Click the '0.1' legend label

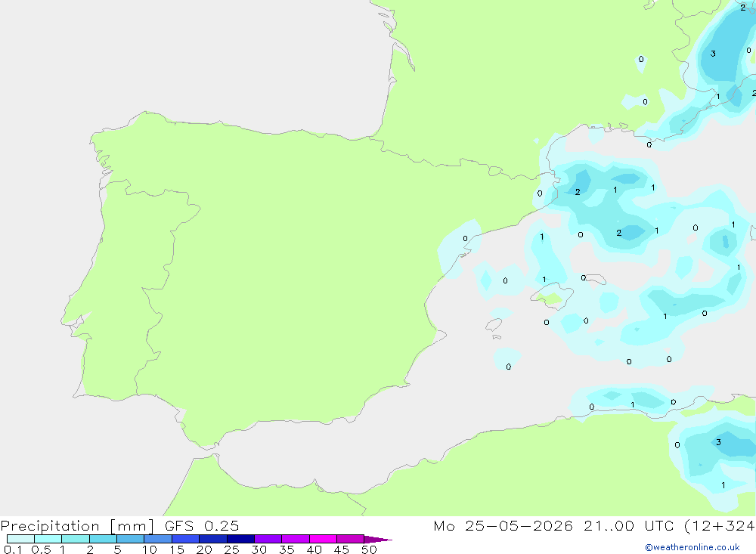13,549
